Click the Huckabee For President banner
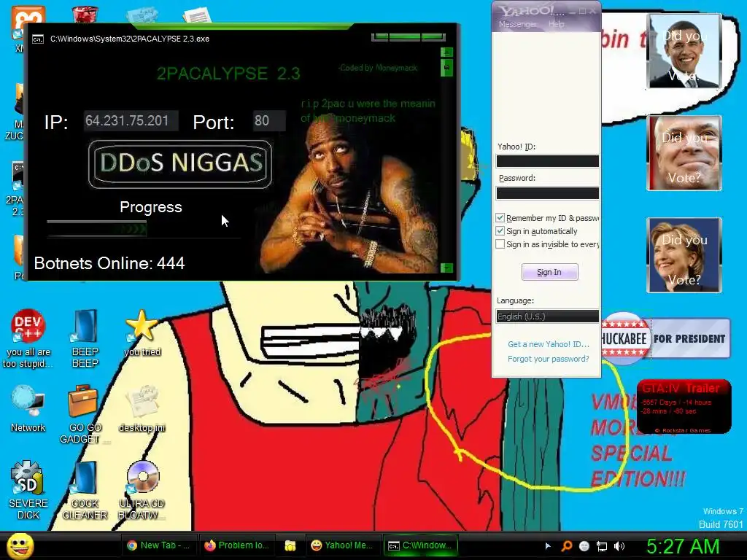 click(665, 338)
